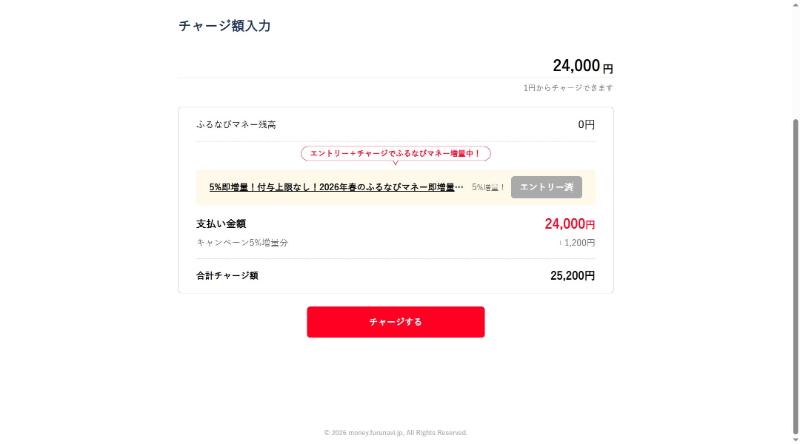This screenshot has width=800, height=444.
Task: Click the 円 unit beside amount input
Action: 608,69
